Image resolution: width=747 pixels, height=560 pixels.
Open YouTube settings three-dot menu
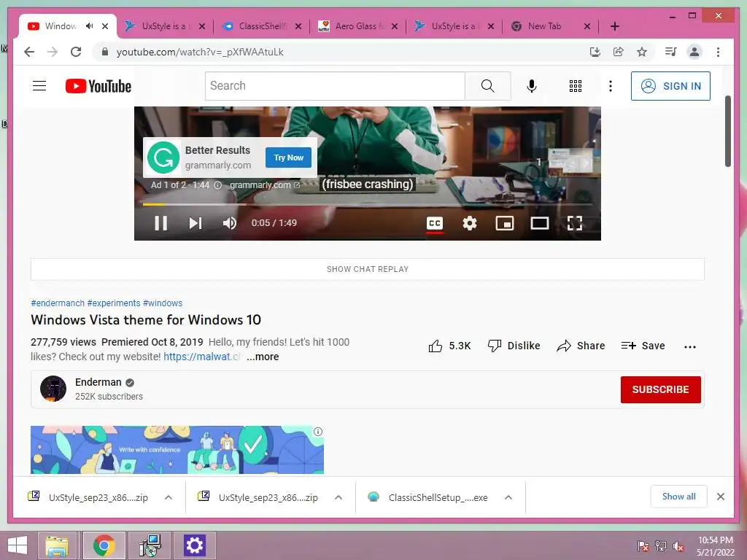click(611, 86)
